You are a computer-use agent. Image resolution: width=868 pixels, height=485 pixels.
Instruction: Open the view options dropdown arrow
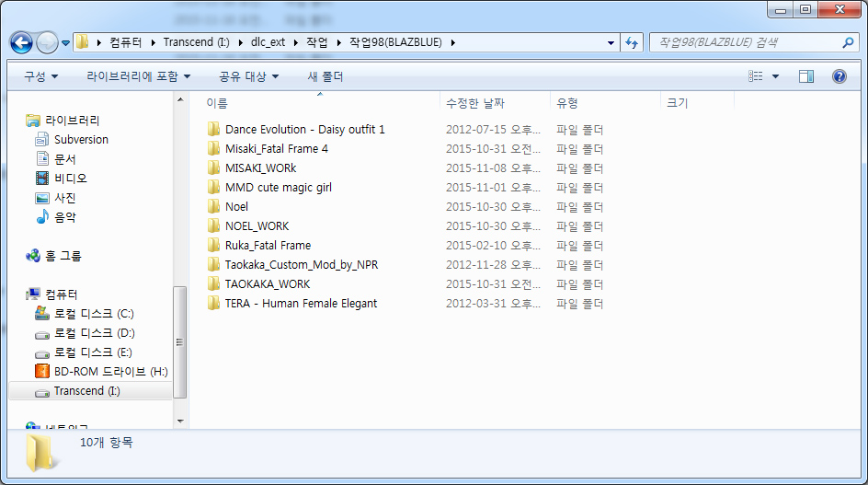click(776, 76)
